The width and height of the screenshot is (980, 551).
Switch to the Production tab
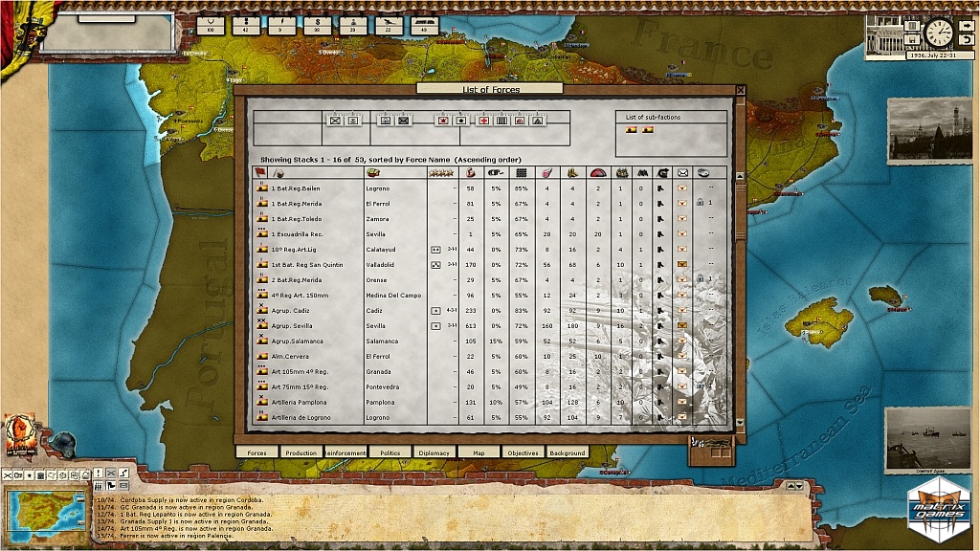301,452
